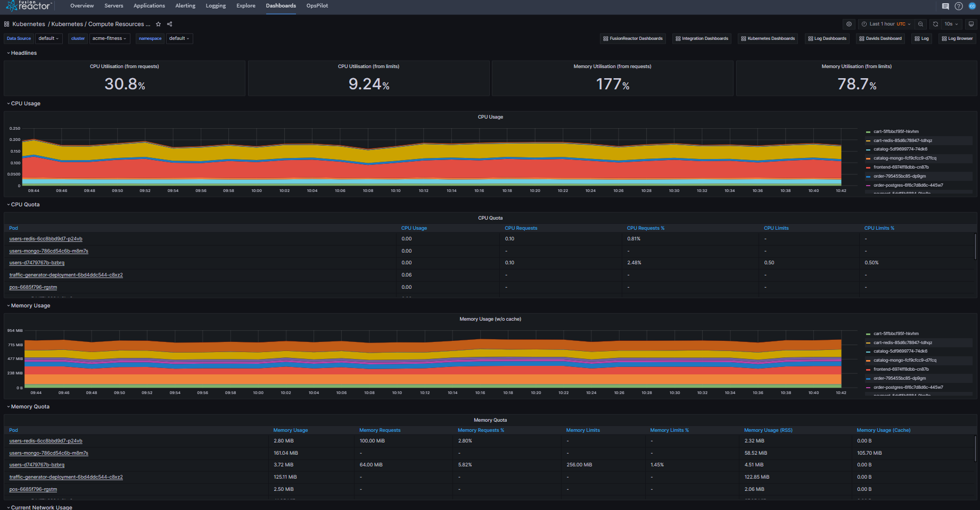Open the help question mark icon

point(959,6)
